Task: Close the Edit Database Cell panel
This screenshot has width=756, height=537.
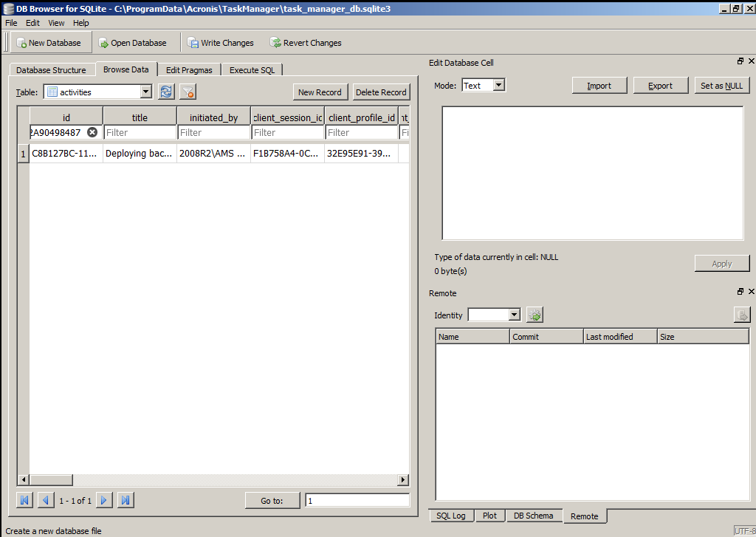Action: click(751, 61)
